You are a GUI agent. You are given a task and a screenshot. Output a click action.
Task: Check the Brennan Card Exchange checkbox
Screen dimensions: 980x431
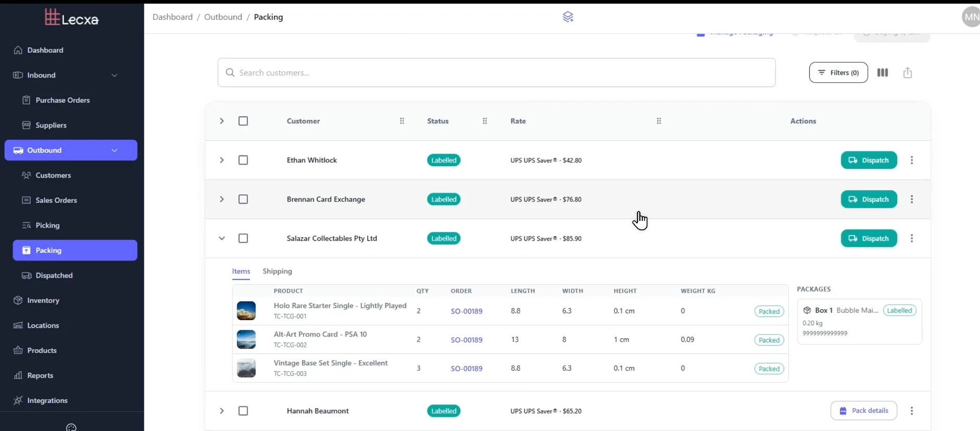(243, 199)
